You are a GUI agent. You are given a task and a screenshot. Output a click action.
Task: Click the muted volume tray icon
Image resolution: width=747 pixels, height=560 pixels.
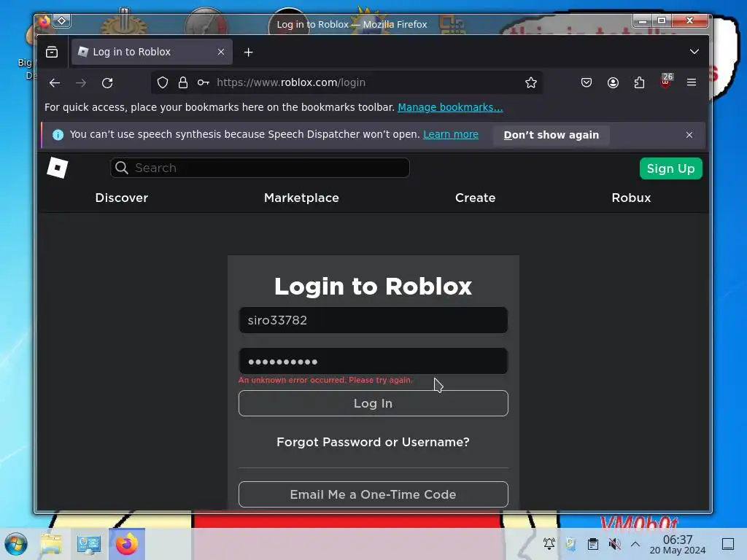click(614, 544)
